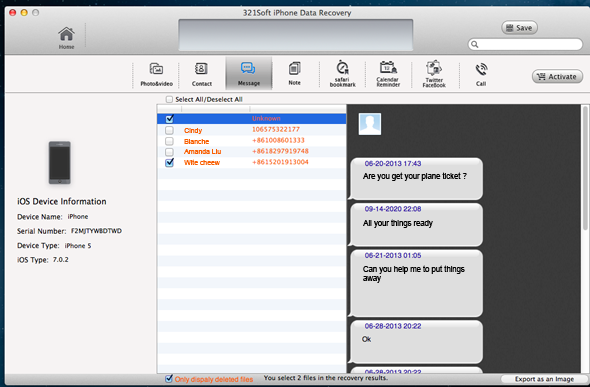The height and width of the screenshot is (387, 590).
Task: Click phone number 106575322177
Action: click(x=276, y=129)
